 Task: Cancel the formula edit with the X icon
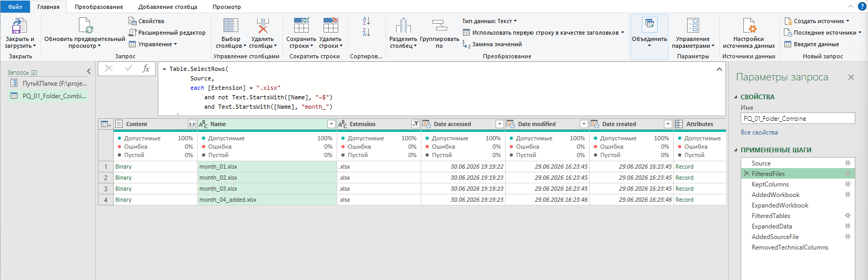click(x=109, y=68)
